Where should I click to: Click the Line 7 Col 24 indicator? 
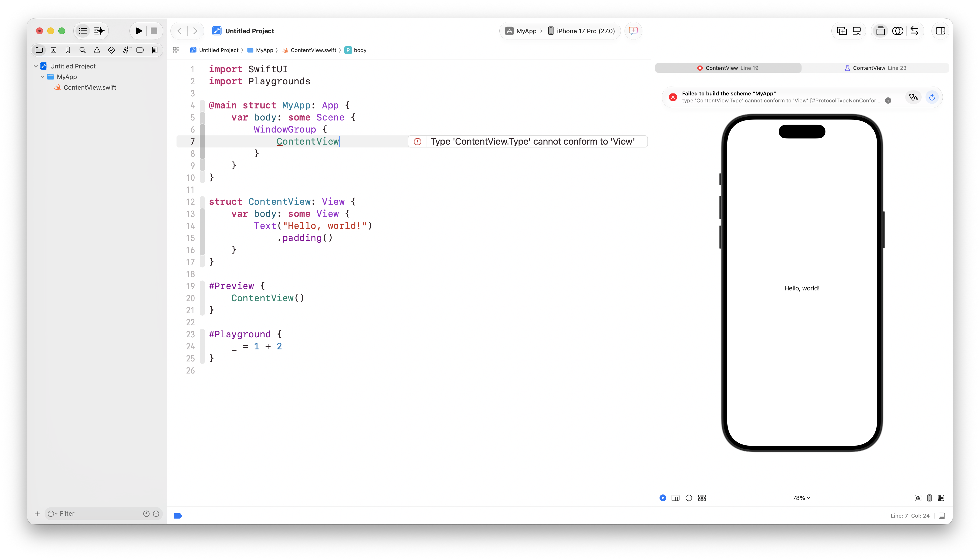pyautogui.click(x=910, y=516)
